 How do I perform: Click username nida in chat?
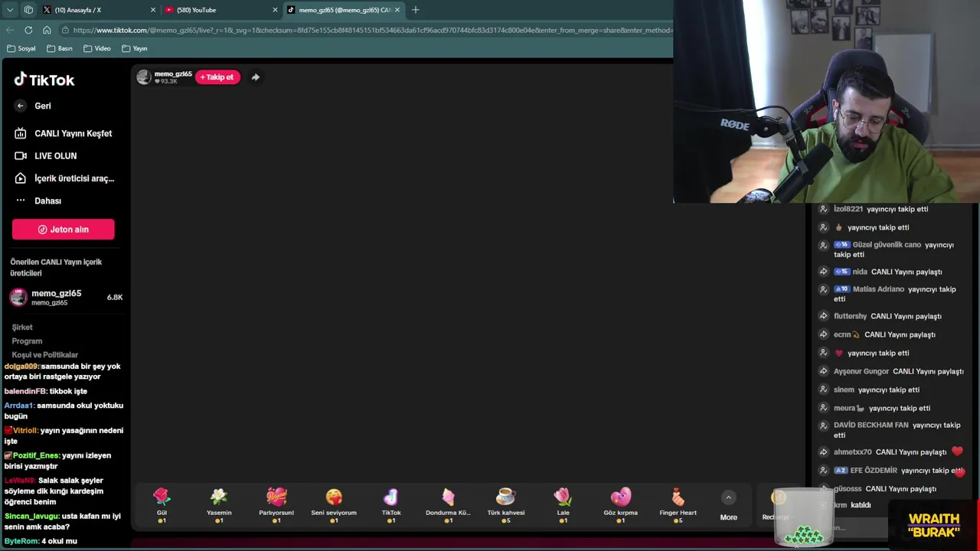coord(860,272)
